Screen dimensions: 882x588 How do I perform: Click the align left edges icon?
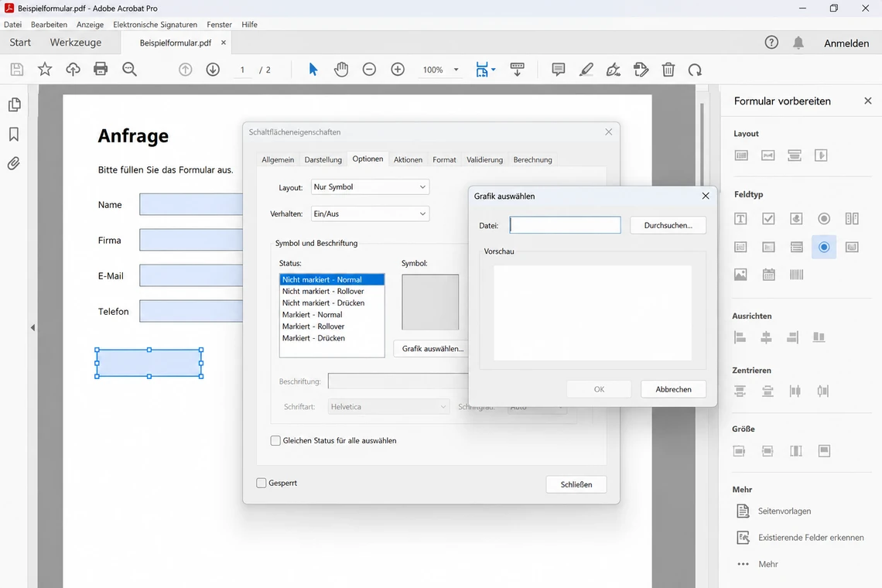tap(740, 337)
